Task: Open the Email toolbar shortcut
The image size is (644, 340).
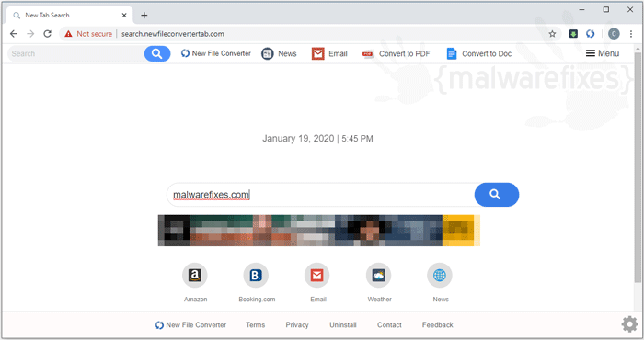Action: pos(329,53)
